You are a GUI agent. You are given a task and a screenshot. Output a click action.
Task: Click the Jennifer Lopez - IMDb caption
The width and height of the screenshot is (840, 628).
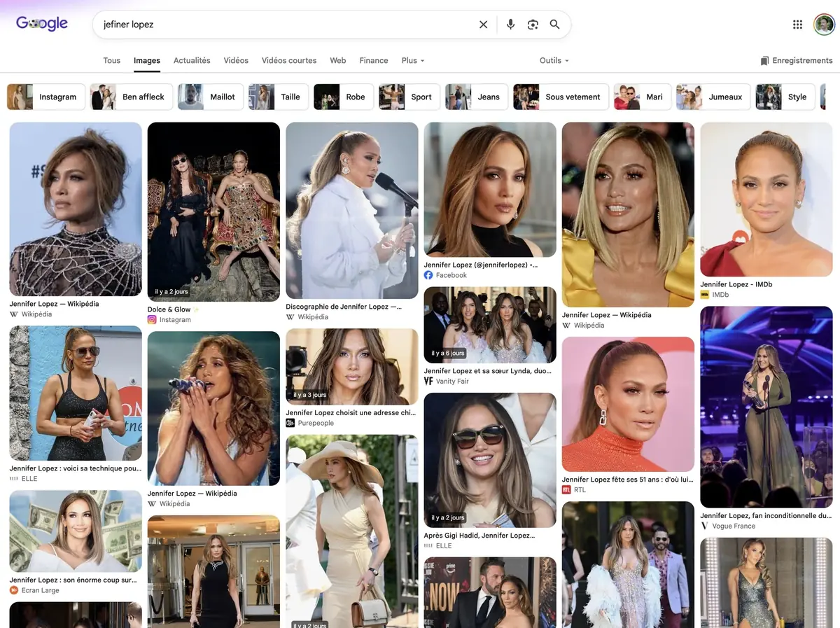(x=736, y=284)
